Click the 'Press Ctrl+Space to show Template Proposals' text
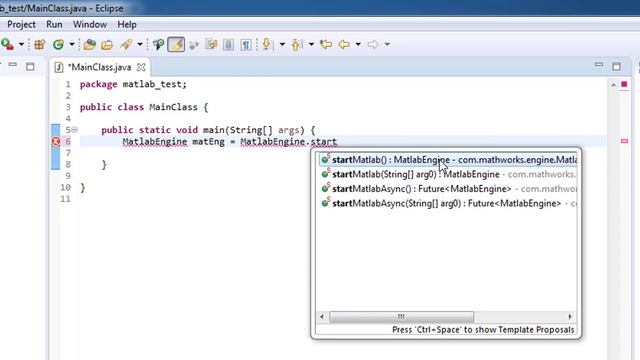The height and width of the screenshot is (360, 640). pyautogui.click(x=483, y=330)
